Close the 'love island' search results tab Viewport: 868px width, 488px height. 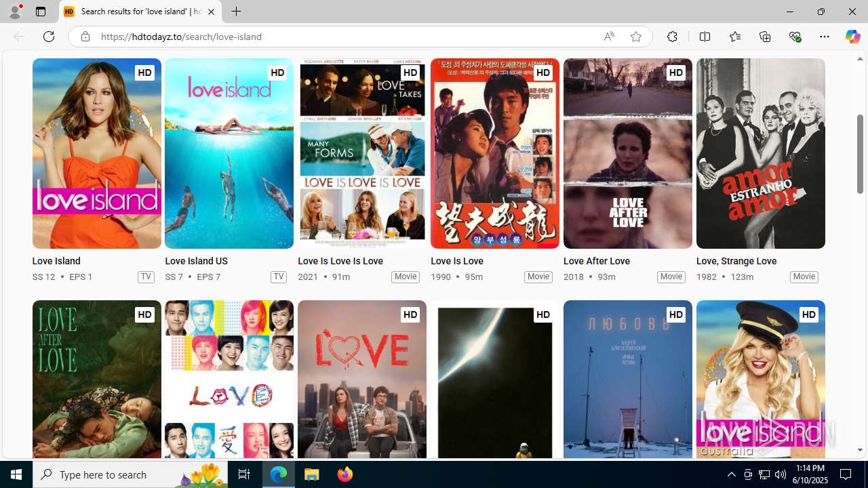pos(211,12)
